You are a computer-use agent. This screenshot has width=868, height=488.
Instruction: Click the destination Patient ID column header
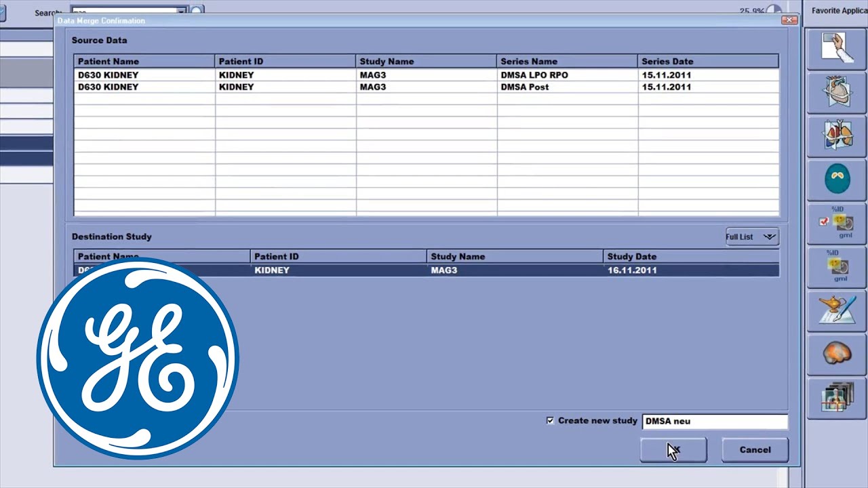click(338, 257)
